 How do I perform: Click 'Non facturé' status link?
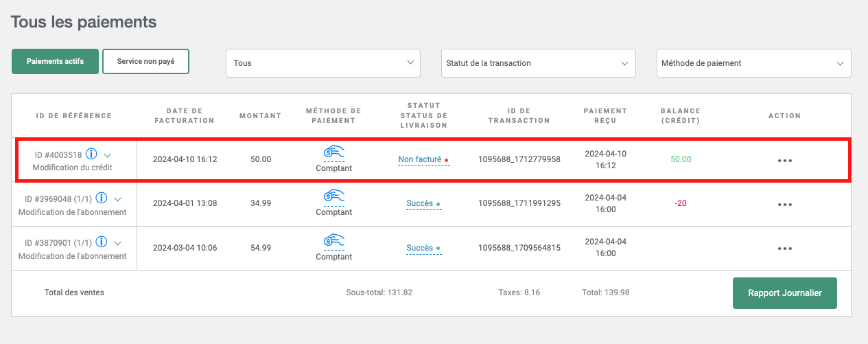[420, 159]
